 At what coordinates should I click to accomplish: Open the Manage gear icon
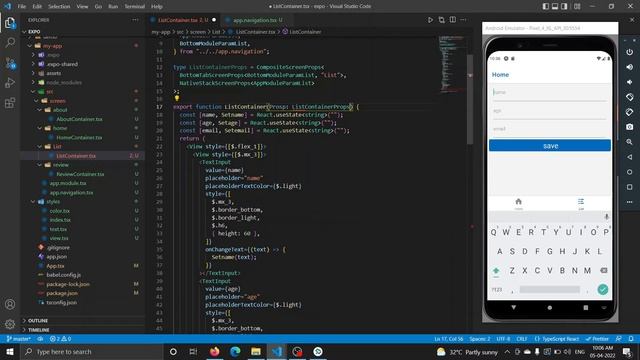(x=10, y=324)
